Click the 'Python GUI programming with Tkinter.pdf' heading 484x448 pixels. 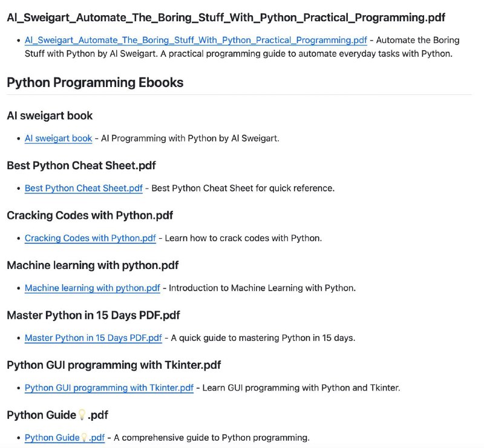click(x=114, y=365)
